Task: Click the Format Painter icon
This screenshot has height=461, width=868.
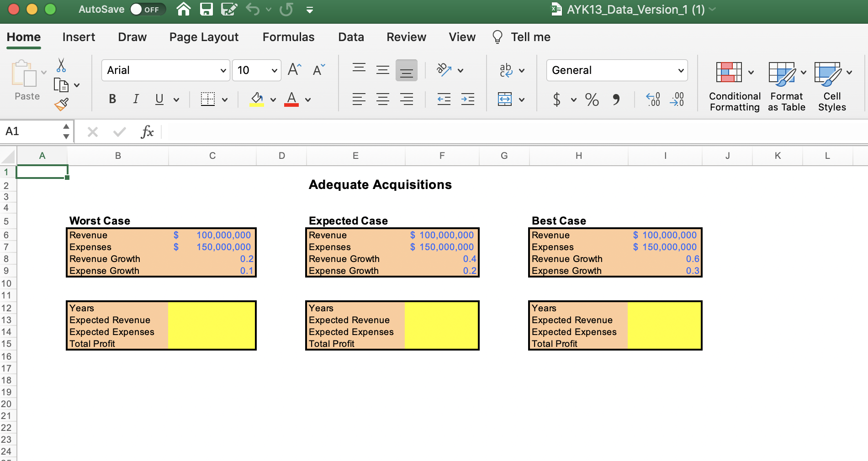Action: click(61, 104)
